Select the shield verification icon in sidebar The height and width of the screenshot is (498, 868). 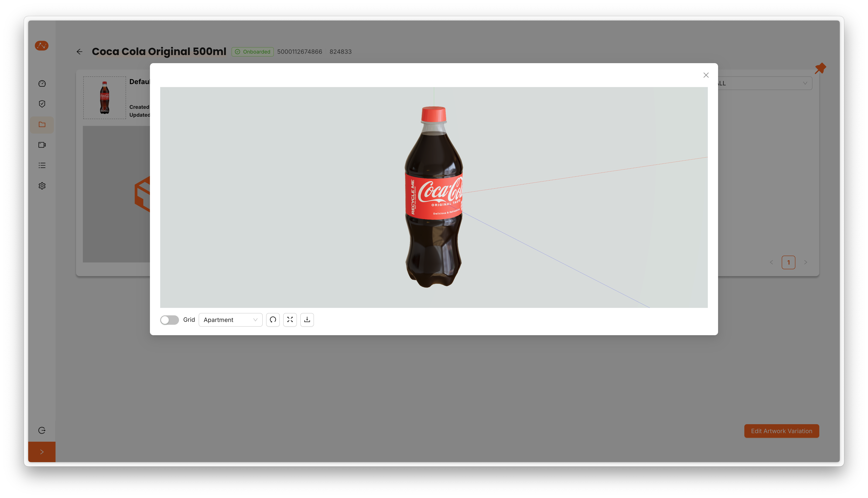click(42, 104)
